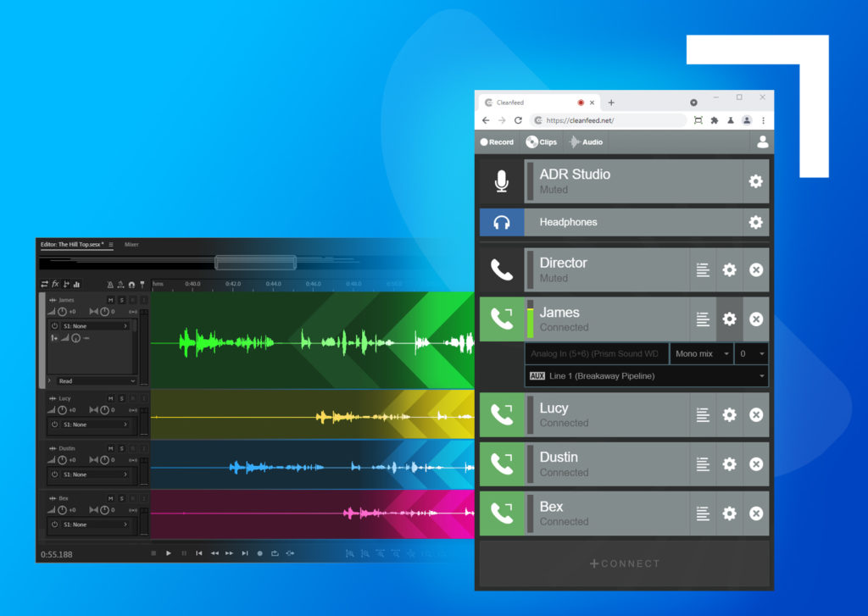Click the + CONNECT button
The image size is (868, 616).
(x=625, y=563)
